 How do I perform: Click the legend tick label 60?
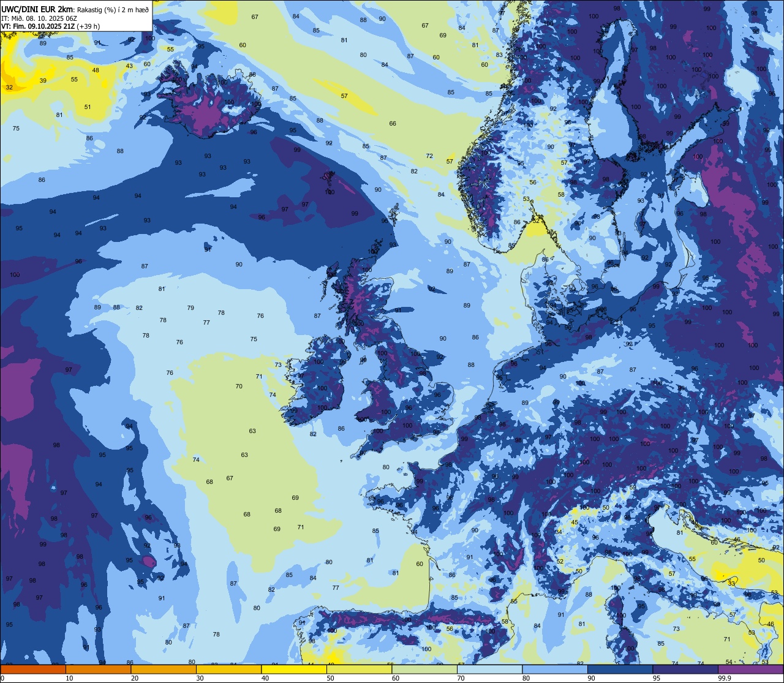(x=396, y=678)
